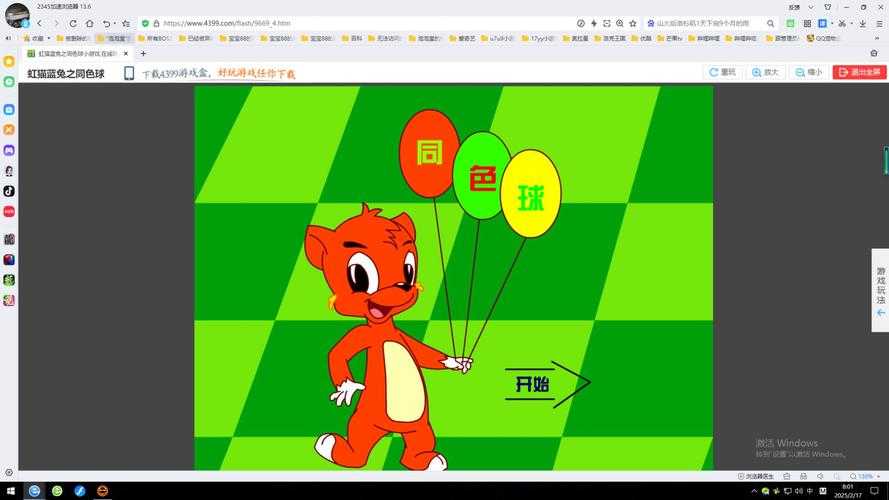Click the 放大 zoom in button

click(x=765, y=73)
